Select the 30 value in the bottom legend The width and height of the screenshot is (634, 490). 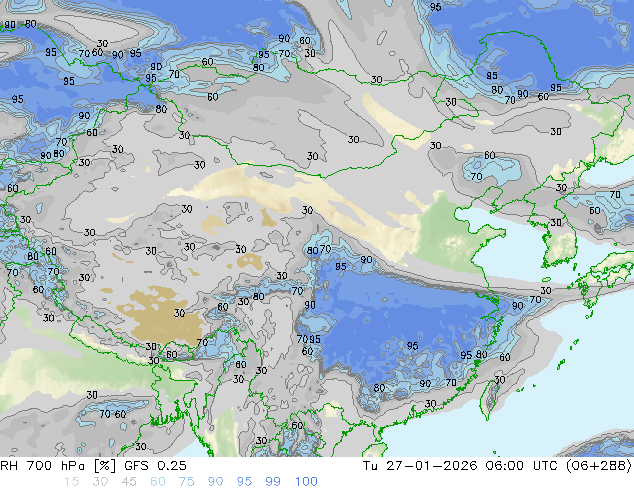pyautogui.click(x=100, y=482)
